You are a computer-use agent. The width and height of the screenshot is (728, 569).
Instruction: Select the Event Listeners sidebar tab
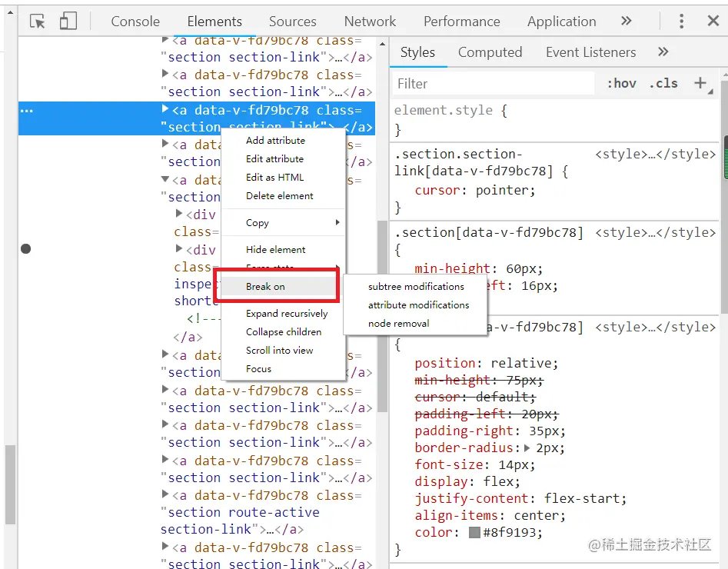click(x=590, y=52)
